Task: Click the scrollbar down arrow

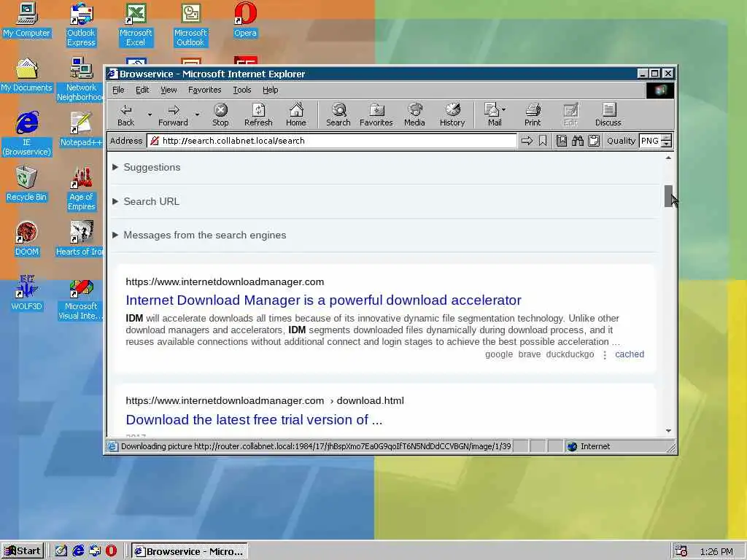Action: 668,431
